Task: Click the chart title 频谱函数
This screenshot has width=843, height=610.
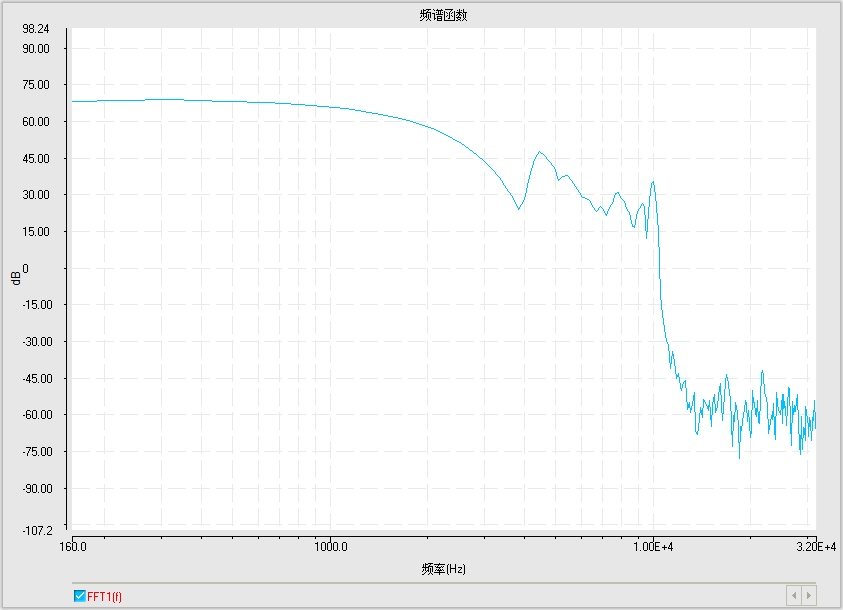Action: [444, 15]
